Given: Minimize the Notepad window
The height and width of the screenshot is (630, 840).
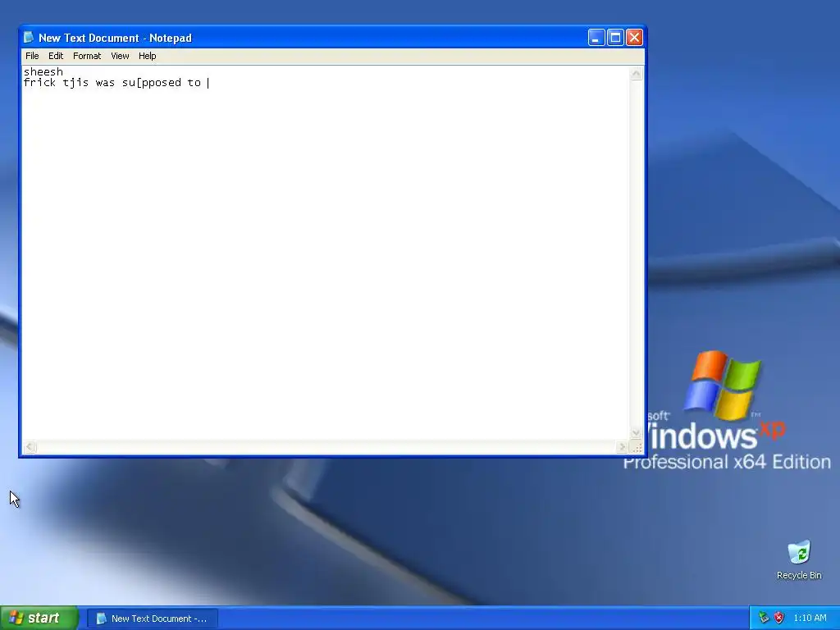Looking at the screenshot, I should coord(596,38).
